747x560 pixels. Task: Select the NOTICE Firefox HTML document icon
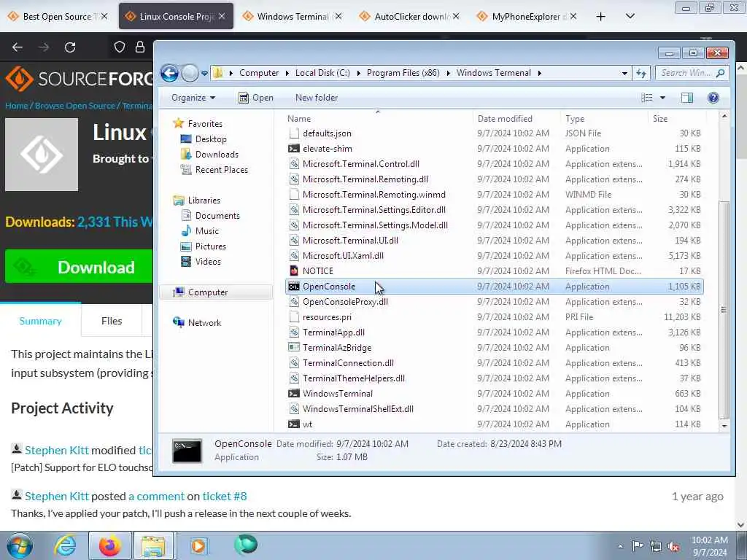tap(294, 271)
